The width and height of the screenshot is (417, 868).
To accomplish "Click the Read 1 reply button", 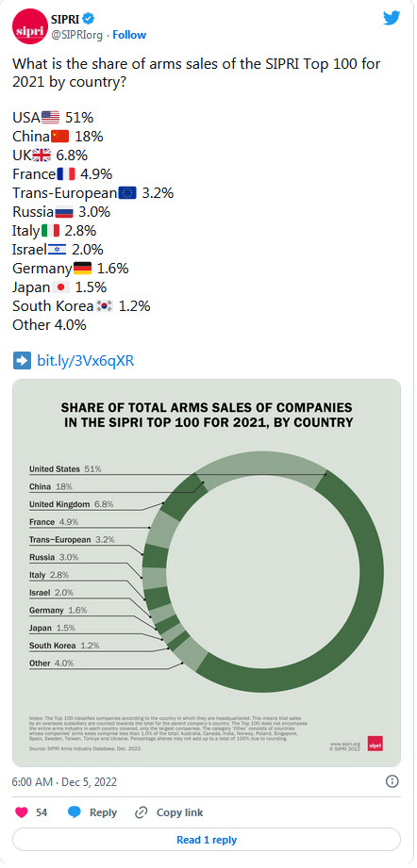I will pyautogui.click(x=207, y=840).
